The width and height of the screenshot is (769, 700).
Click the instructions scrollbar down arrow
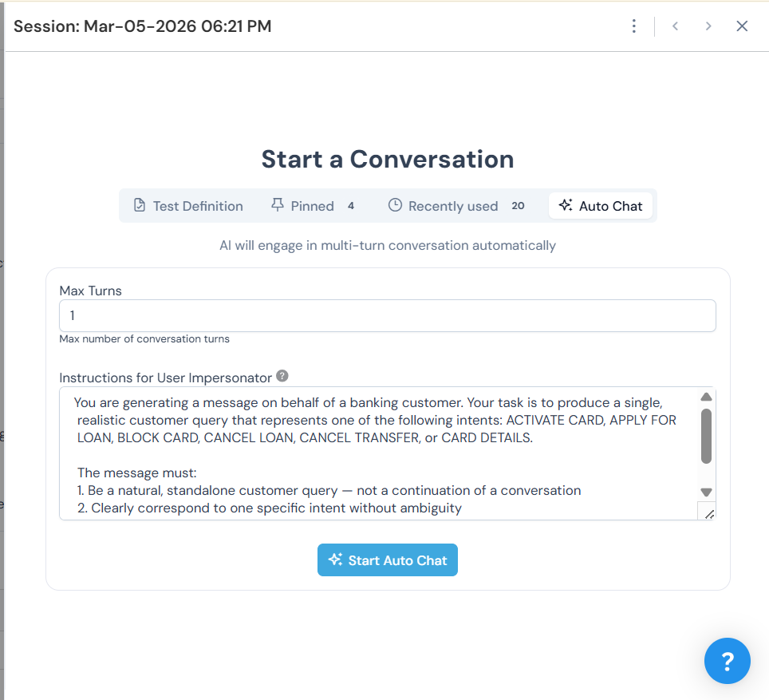coord(706,492)
